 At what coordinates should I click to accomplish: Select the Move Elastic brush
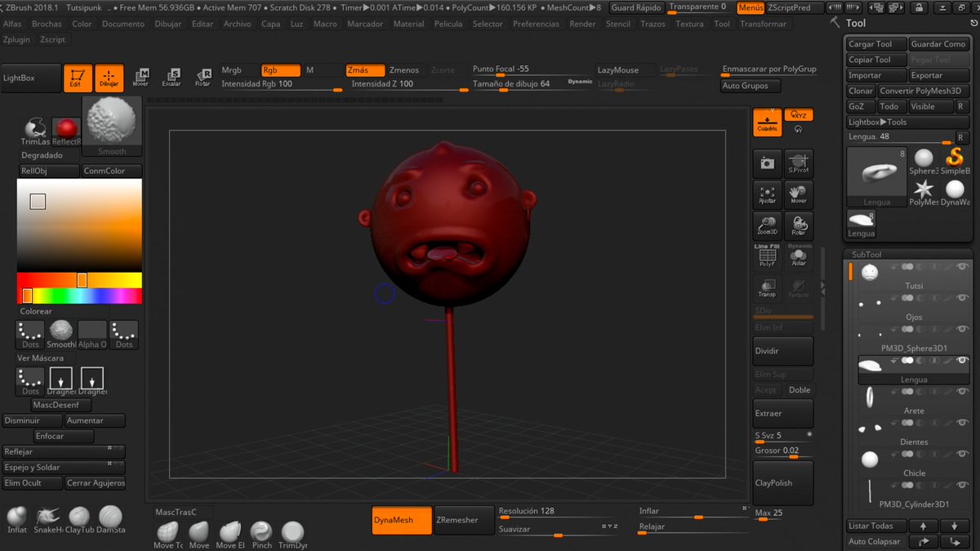tap(230, 535)
